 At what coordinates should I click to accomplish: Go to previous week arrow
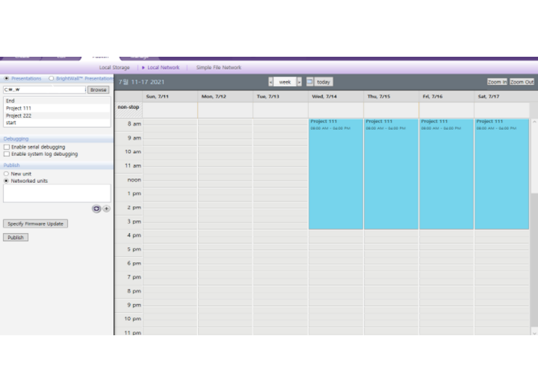(x=270, y=82)
